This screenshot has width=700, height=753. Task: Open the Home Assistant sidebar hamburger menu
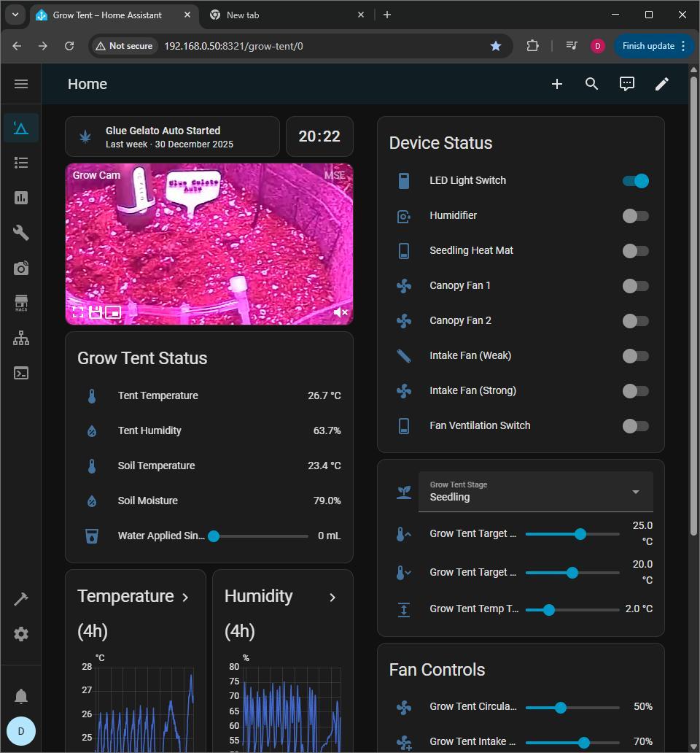pos(21,84)
